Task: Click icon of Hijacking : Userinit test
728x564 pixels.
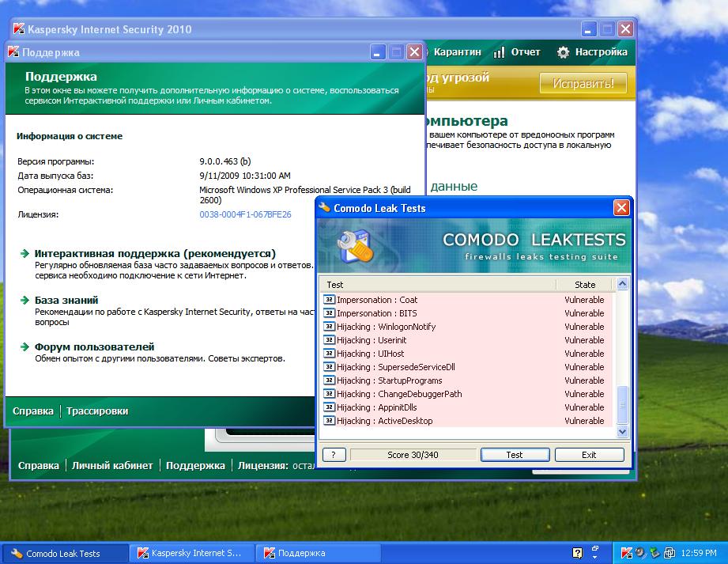Action: [329, 340]
